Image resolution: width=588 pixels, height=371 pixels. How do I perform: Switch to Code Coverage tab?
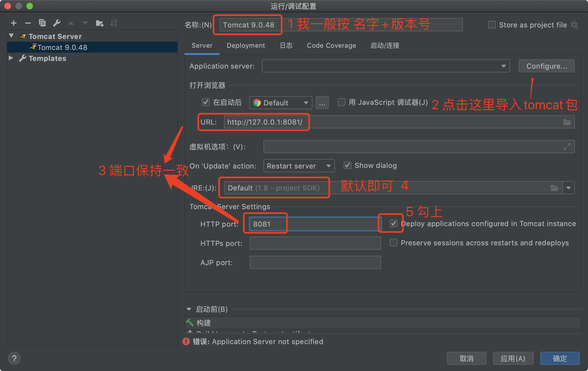click(x=332, y=46)
